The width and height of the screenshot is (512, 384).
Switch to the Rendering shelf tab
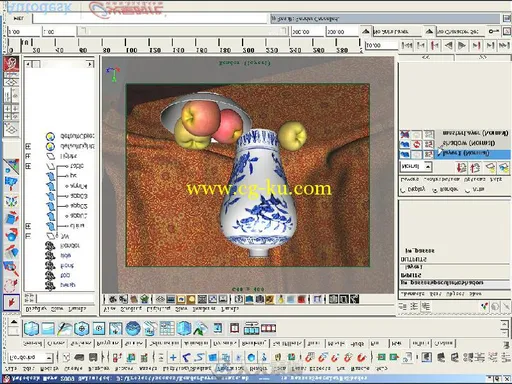[253, 343]
